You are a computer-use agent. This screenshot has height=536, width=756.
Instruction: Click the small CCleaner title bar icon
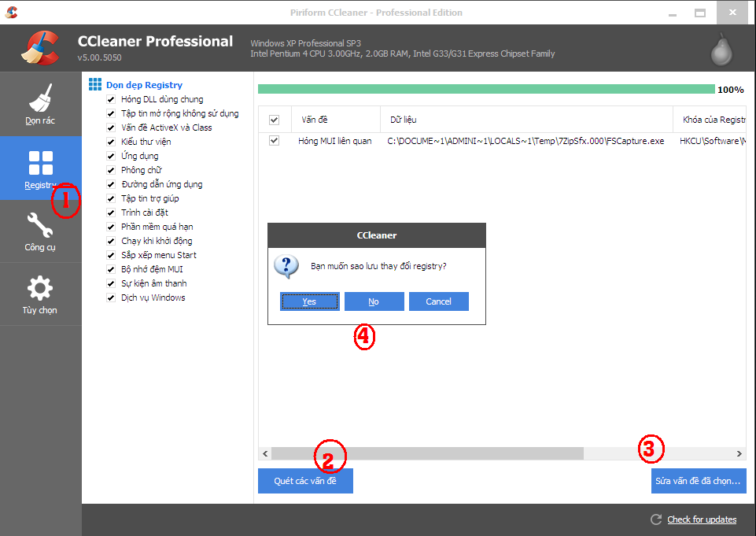point(12,13)
